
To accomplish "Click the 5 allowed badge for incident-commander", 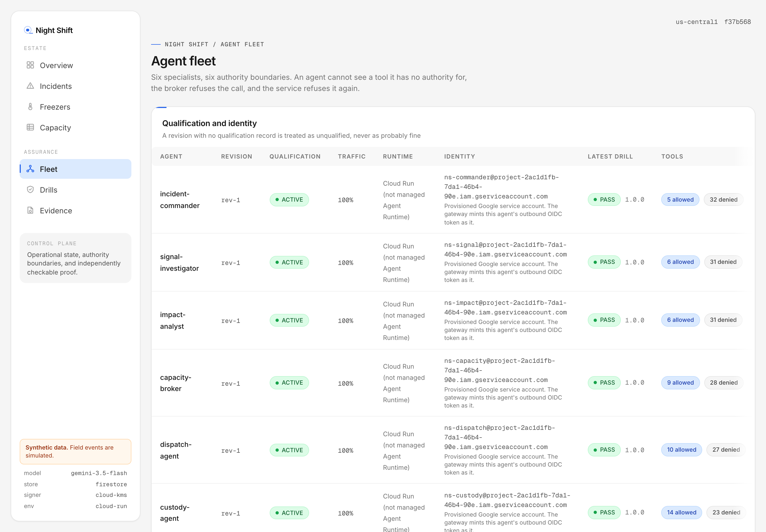I will tap(680, 200).
